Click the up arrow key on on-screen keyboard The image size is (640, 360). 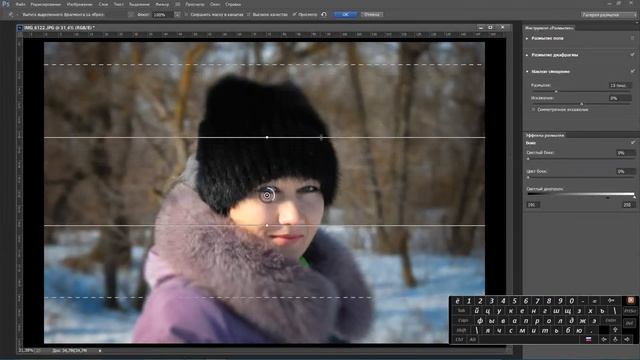pyautogui.click(x=616, y=330)
